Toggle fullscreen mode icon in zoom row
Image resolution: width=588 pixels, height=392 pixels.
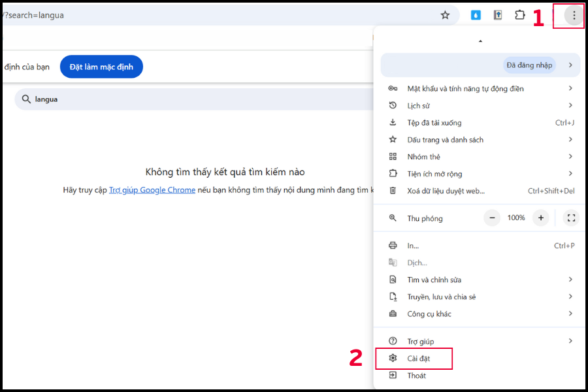570,218
